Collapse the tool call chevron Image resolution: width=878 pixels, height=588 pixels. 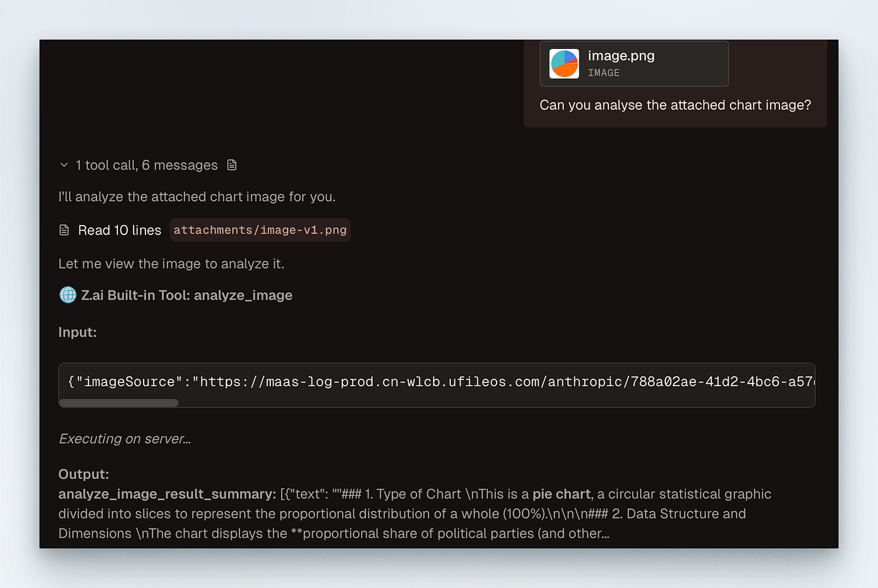[64, 165]
